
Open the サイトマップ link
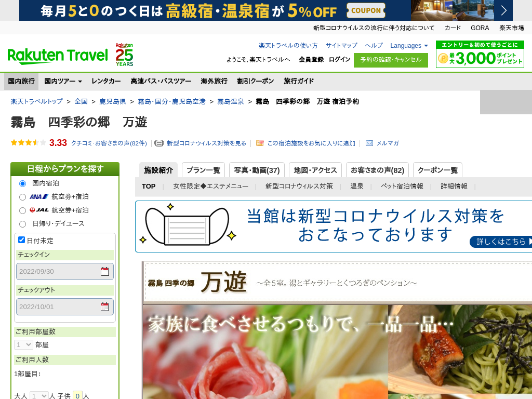(x=341, y=46)
